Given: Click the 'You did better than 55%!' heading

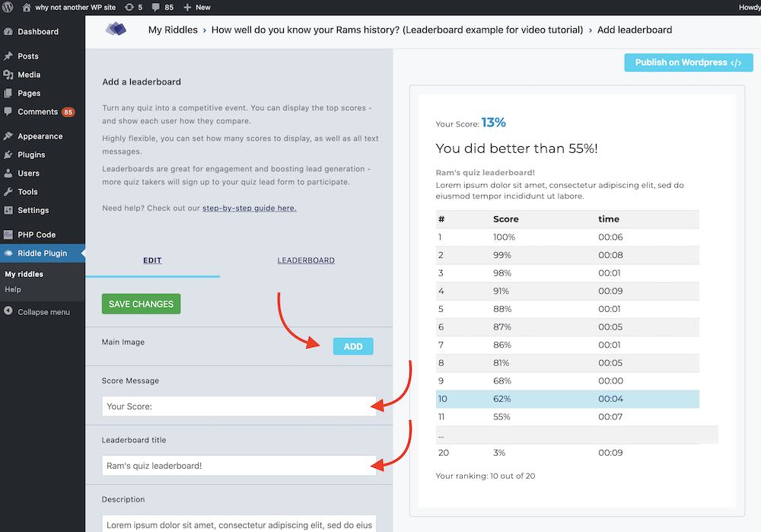Looking at the screenshot, I should (517, 148).
